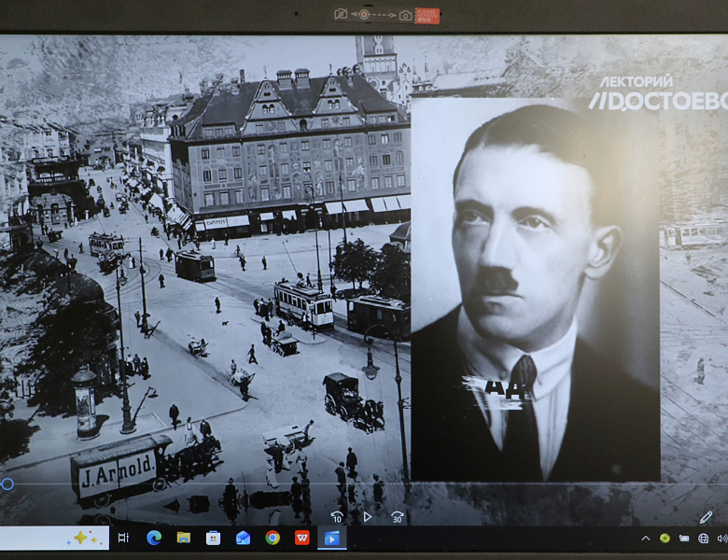
Task: Launch Microsoft Edge from taskbar
Action: click(x=154, y=538)
